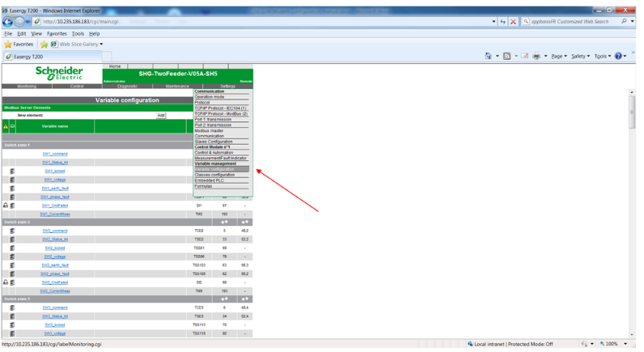
Task: Open the Edit menu
Action: point(22,34)
